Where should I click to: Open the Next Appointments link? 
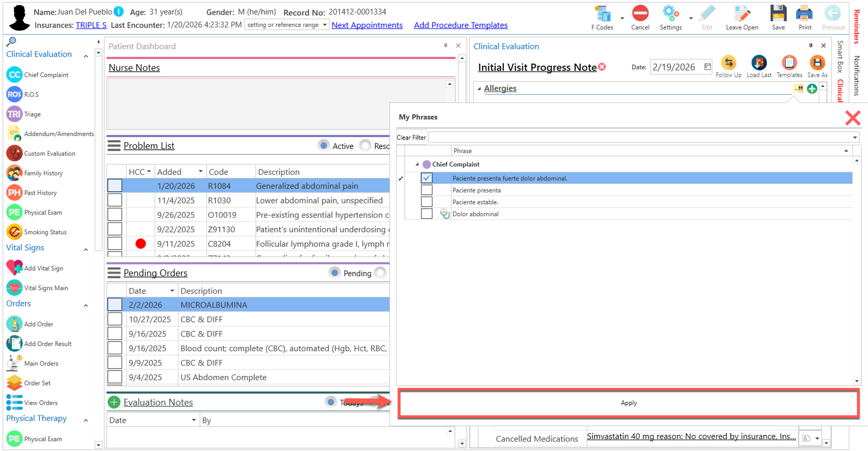(366, 25)
